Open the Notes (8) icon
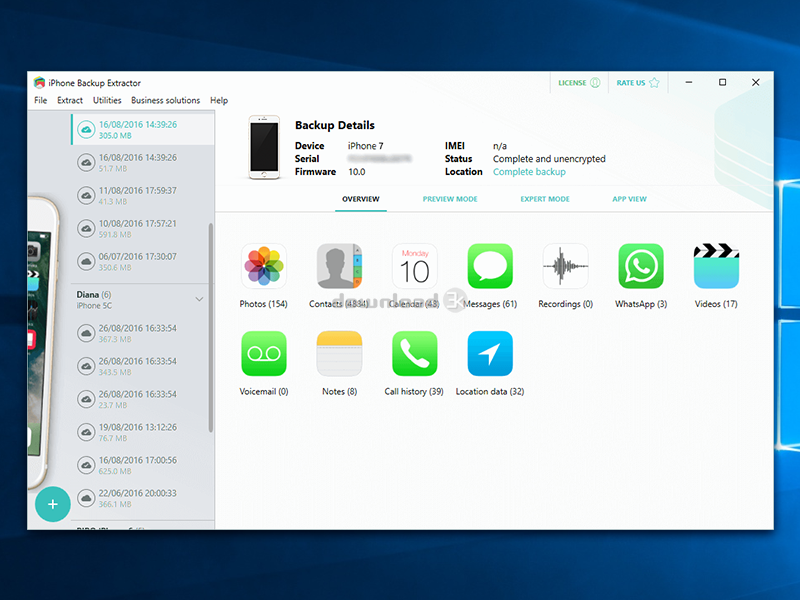The height and width of the screenshot is (600, 800). point(339,354)
